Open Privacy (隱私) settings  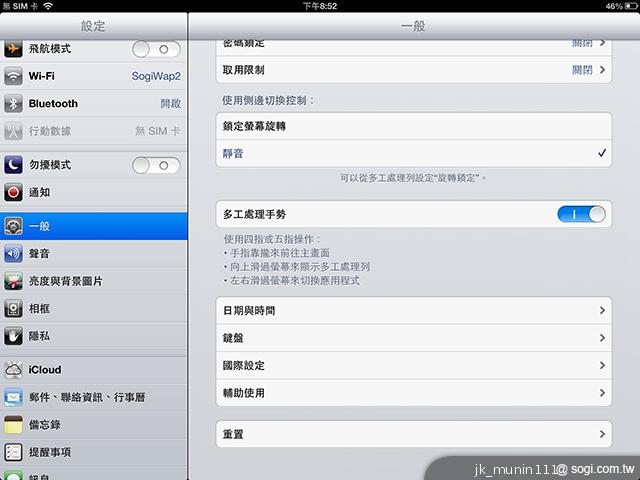coord(93,336)
